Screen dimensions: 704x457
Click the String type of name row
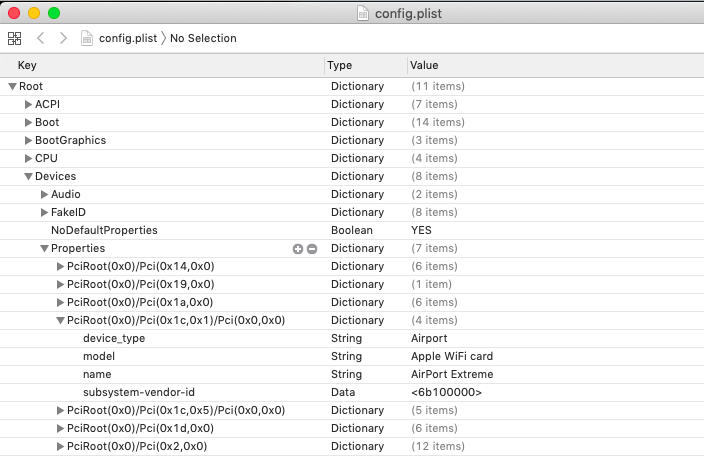346,374
